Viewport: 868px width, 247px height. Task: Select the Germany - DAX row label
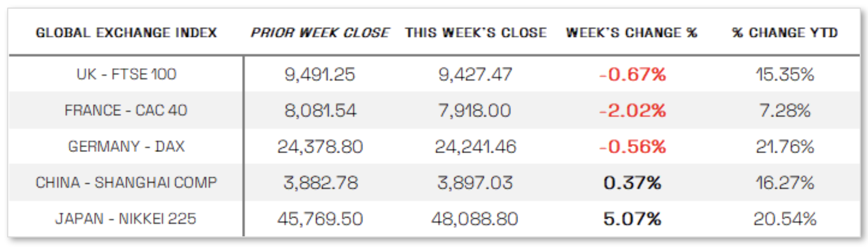tap(126, 146)
